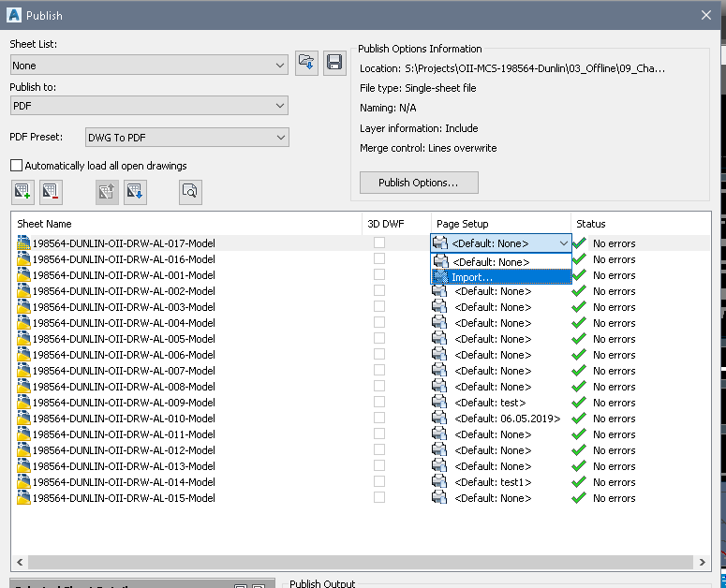Click the Move Sheet Down icon
Screen dimensions: 726x588
click(x=134, y=192)
